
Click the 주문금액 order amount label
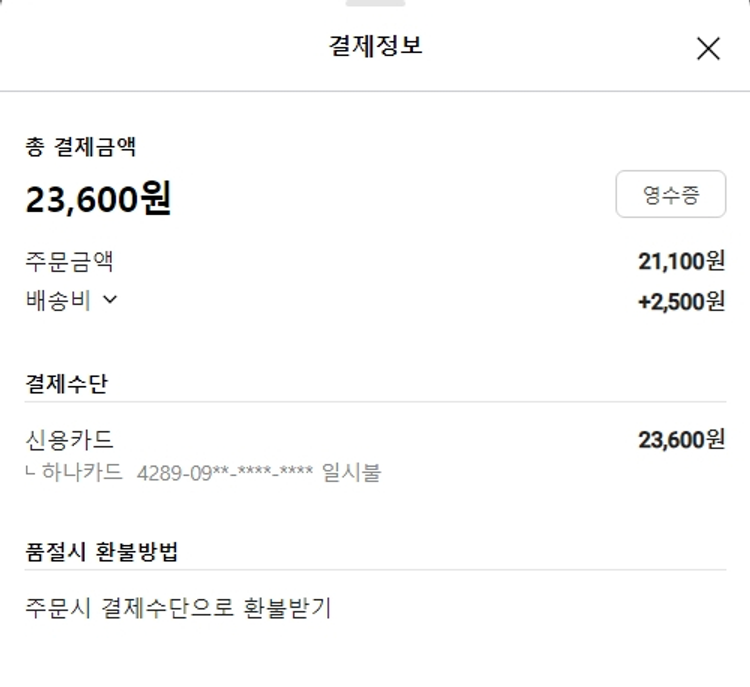click(69, 262)
